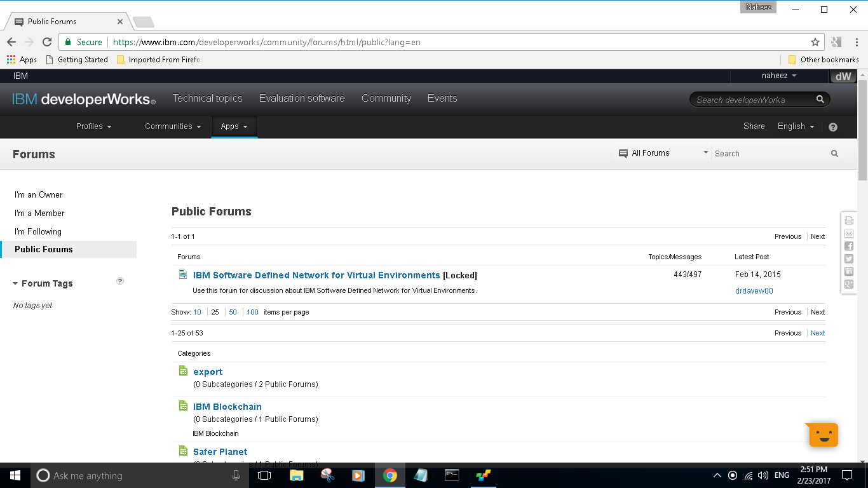Open the orange chat smiley widget
Image resolution: width=868 pixels, height=488 pixels.
point(824,435)
